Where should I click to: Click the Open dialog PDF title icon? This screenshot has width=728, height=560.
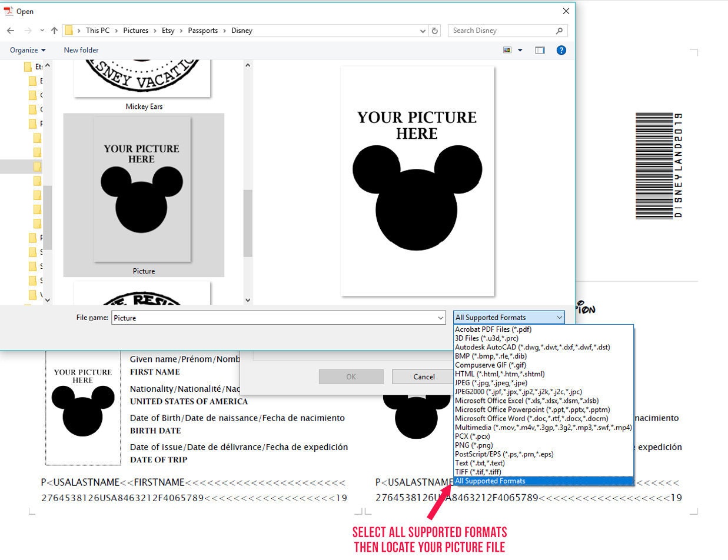(8, 11)
